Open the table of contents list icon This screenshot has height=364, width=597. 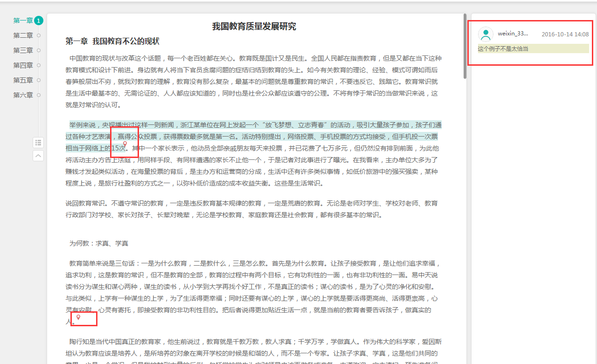(x=38, y=143)
